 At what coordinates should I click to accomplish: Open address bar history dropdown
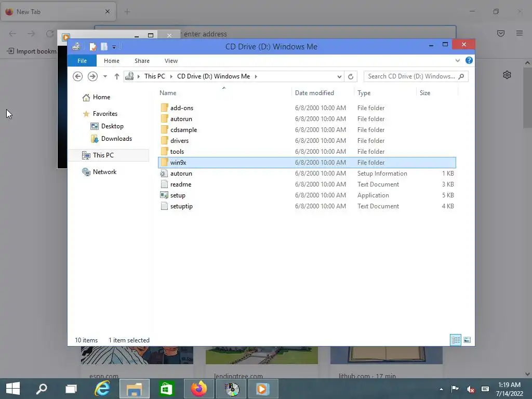339,76
